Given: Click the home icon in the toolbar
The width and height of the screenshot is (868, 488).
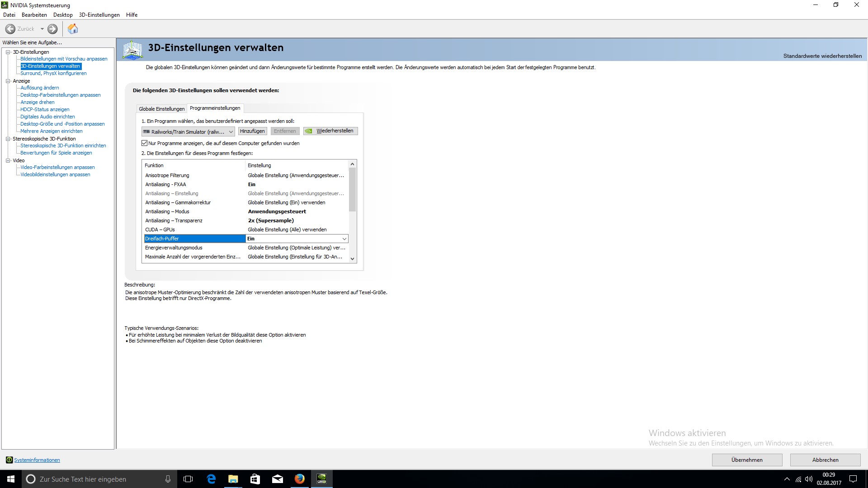Looking at the screenshot, I should 73,29.
